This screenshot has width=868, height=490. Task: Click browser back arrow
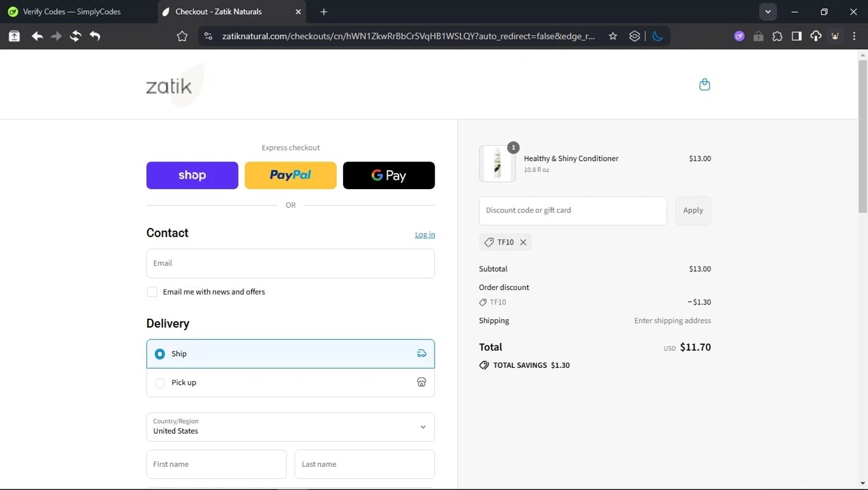(x=37, y=36)
